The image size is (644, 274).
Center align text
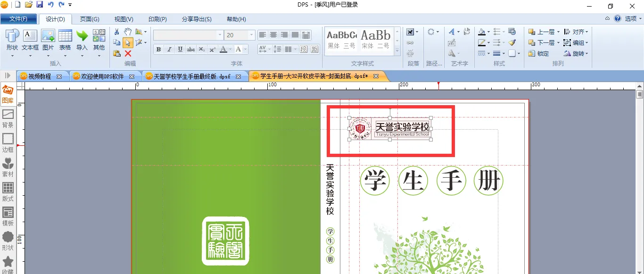click(x=273, y=35)
